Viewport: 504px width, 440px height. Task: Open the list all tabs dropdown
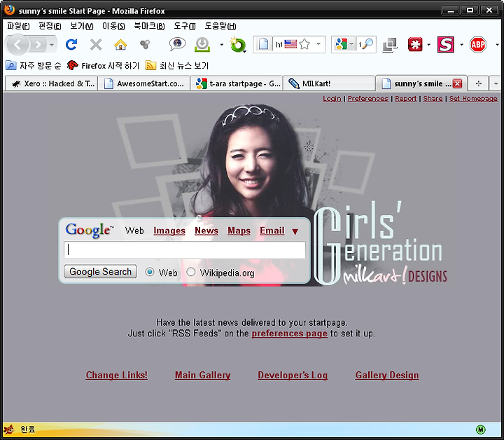tap(496, 83)
